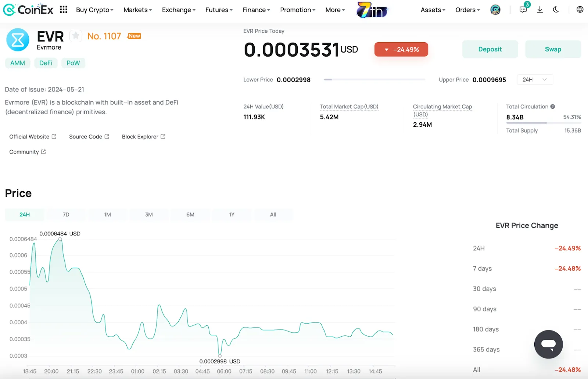This screenshot has width=588, height=379.
Task: Click Total Circulation help question icon
Action: point(553,107)
